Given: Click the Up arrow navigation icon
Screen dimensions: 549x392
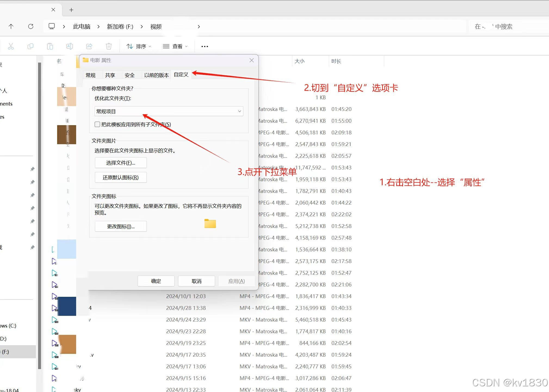Looking at the screenshot, I should 11,26.
